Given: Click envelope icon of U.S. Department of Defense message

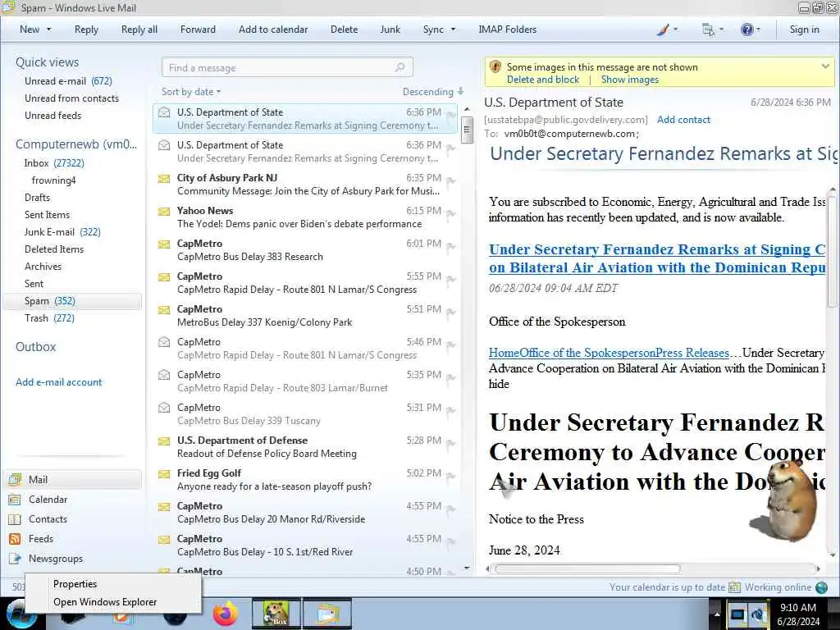Looking at the screenshot, I should 164,441.
